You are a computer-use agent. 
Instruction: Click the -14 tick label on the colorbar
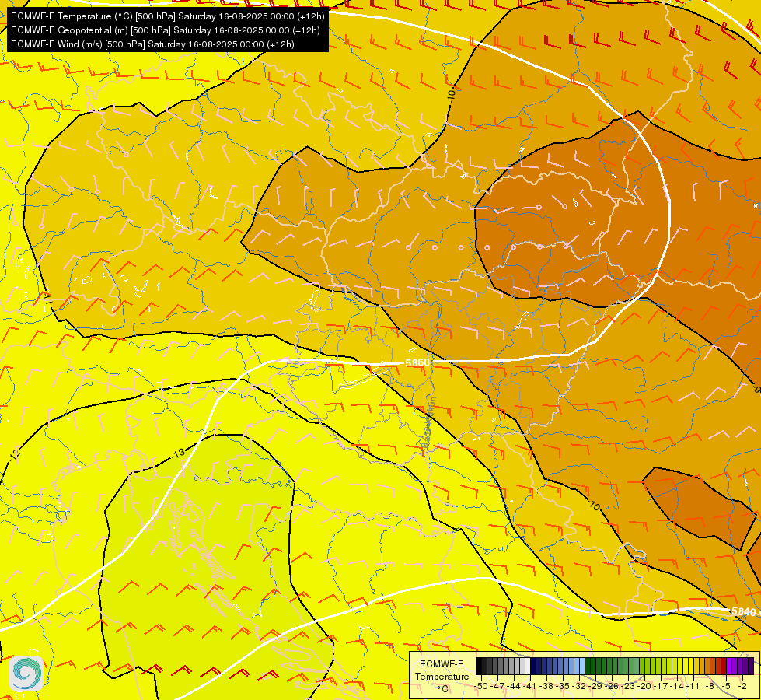[677, 686]
